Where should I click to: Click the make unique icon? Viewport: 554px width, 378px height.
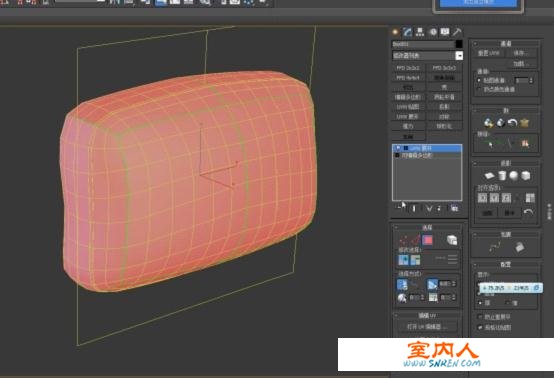click(x=429, y=208)
